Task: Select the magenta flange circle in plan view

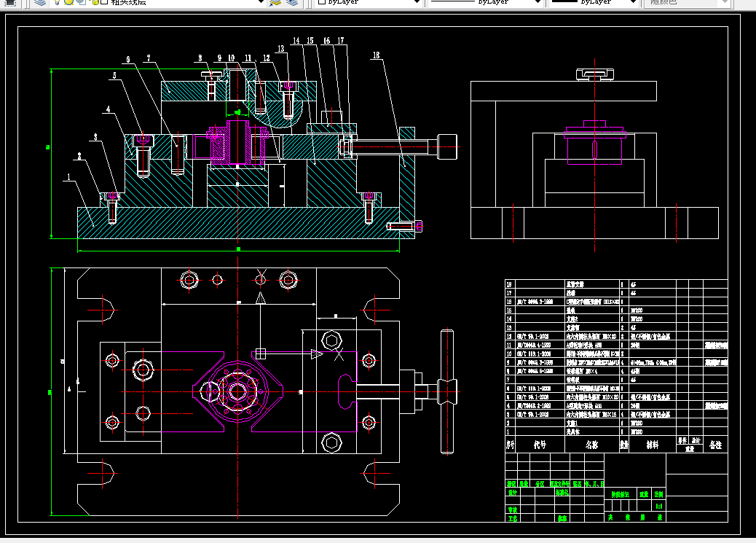Action: point(237,391)
